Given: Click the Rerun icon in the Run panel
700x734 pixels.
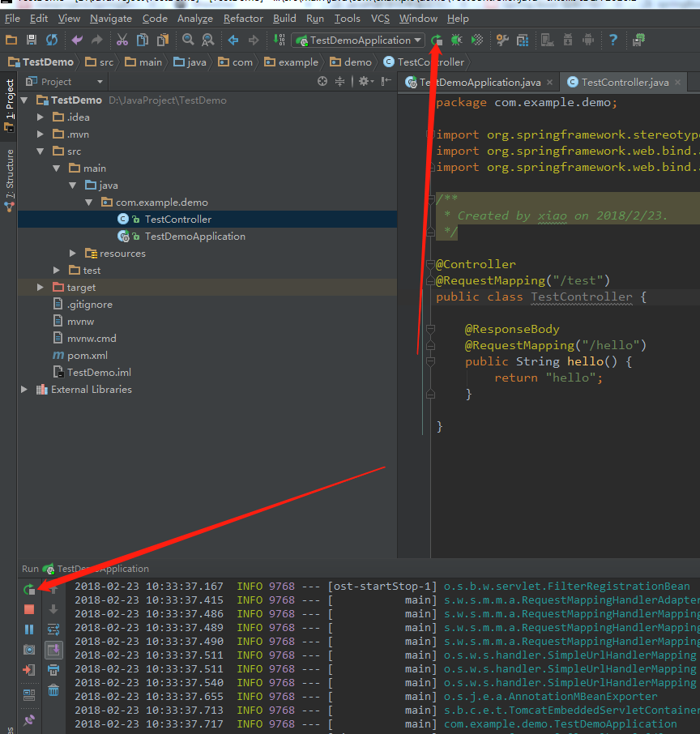Looking at the screenshot, I should [x=29, y=589].
